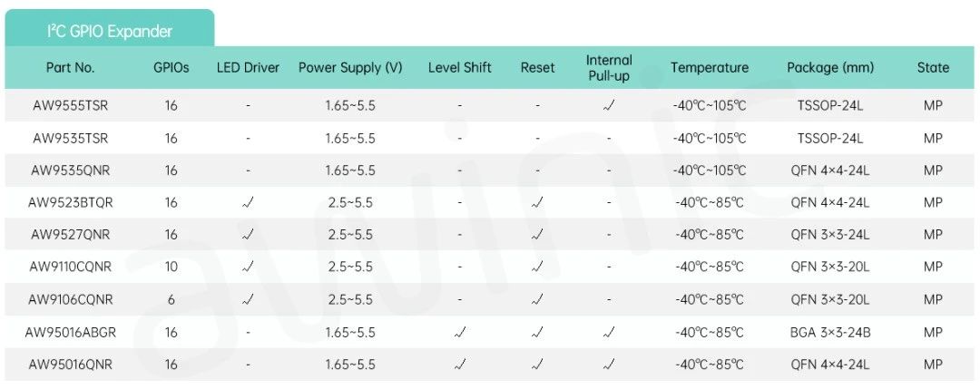This screenshot has width=980, height=389.
Task: Open the AW9555TSR part number
Action: [70, 105]
